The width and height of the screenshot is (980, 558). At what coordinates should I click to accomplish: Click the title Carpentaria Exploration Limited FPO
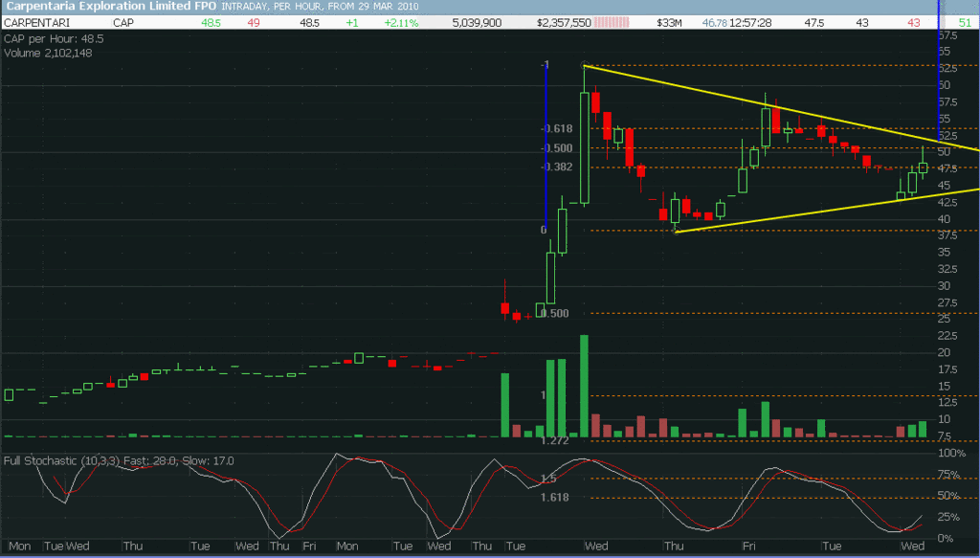coord(111,7)
